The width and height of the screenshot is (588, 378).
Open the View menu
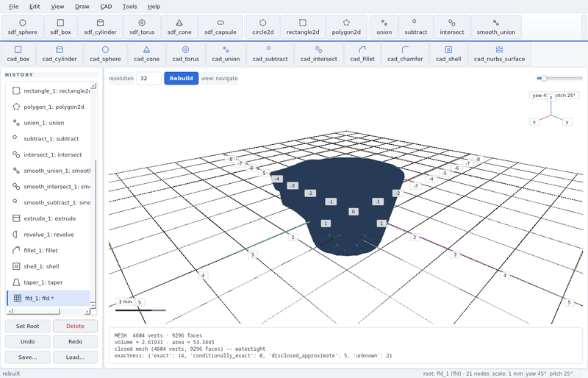(x=57, y=7)
